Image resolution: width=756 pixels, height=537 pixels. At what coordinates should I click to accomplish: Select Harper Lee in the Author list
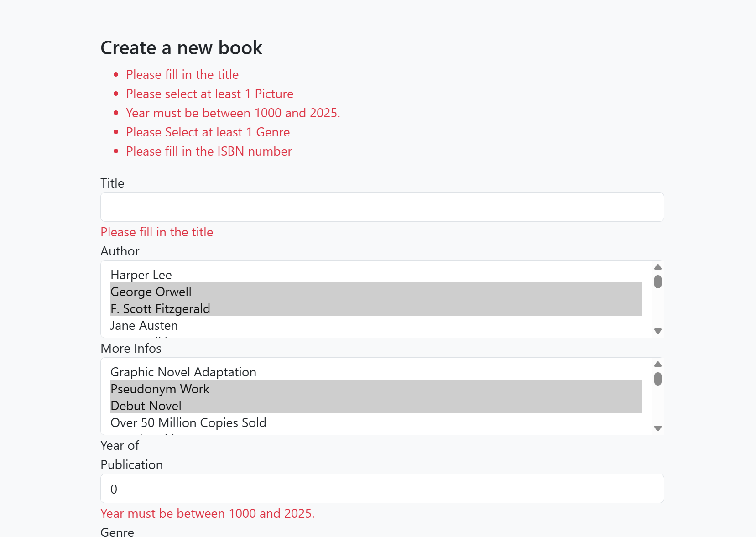point(376,275)
